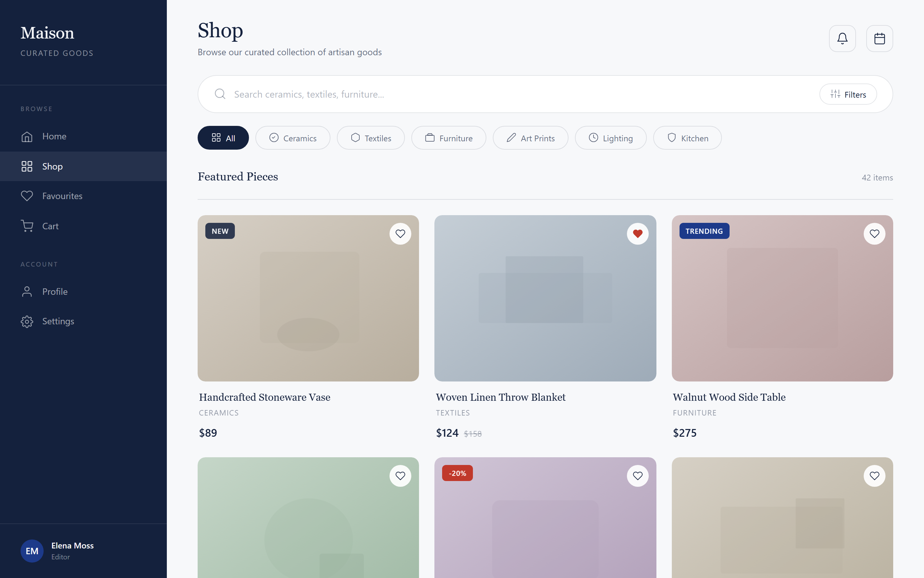
Task: Open Shop in sidebar
Action: click(x=83, y=166)
